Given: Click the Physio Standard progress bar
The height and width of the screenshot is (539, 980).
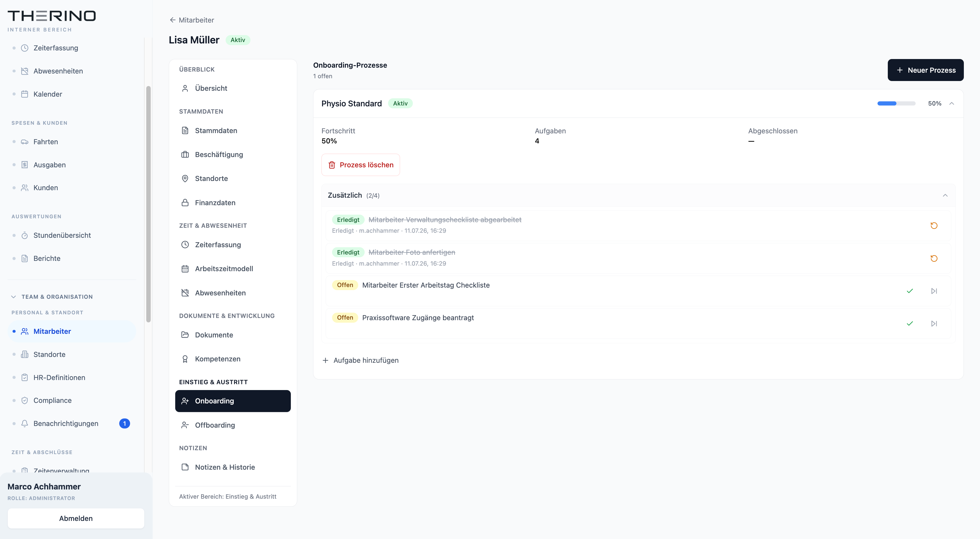Looking at the screenshot, I should (896, 103).
